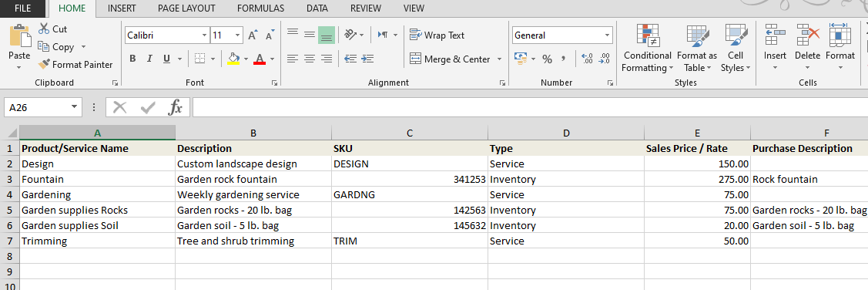Open the Paste options dropdown arrow
This screenshot has height=290, width=868.
19,68
